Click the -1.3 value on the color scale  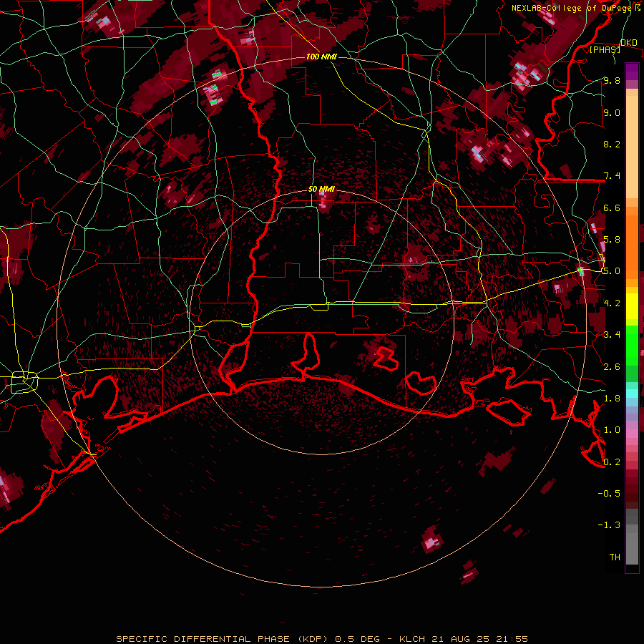pos(609,525)
